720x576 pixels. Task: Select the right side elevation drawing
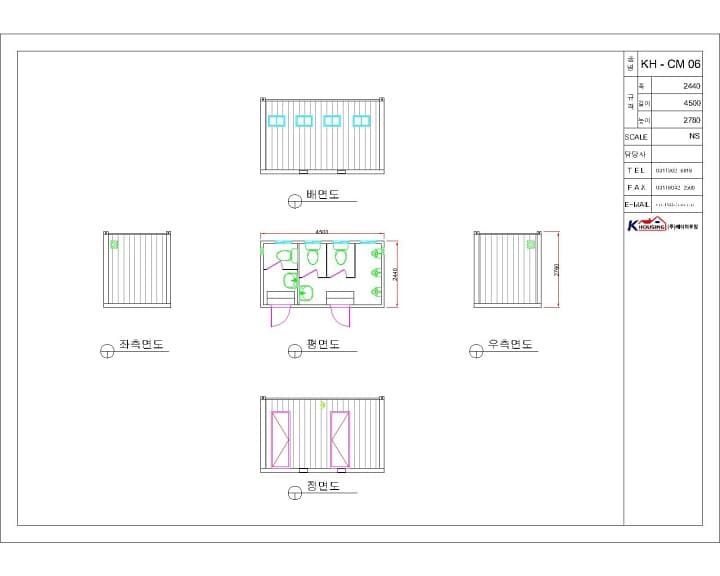[508, 269]
